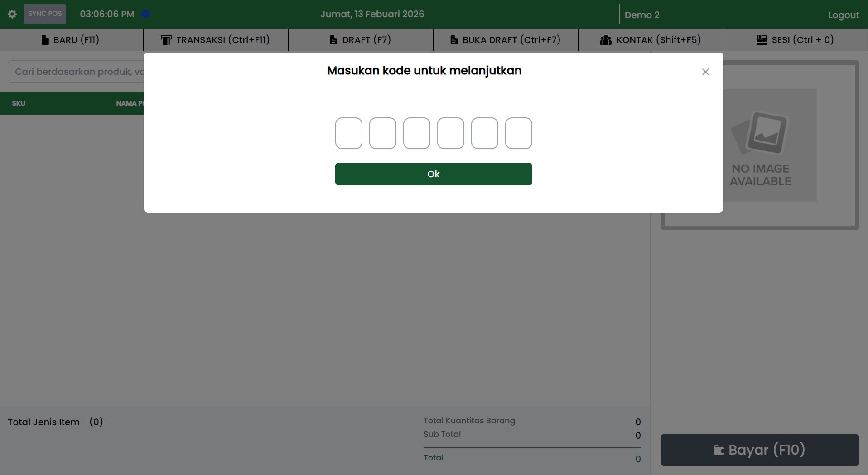Click the DRAFT file icon
Viewport: 868px width, 475px height.
pos(333,40)
